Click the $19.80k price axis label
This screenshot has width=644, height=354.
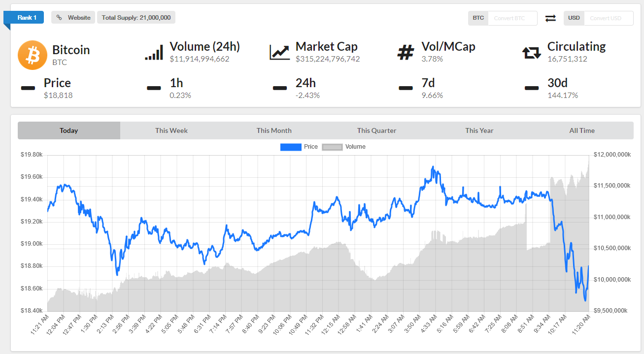[32, 155]
